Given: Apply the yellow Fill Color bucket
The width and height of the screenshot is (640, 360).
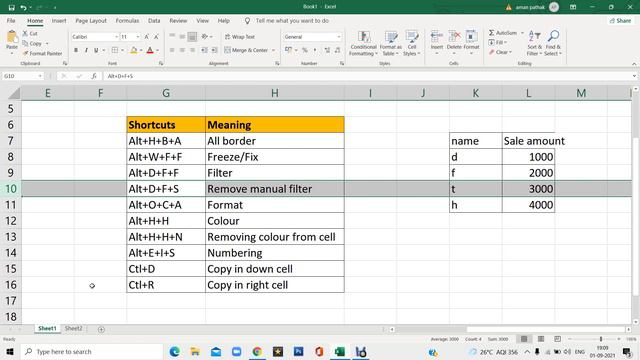Looking at the screenshot, I should click(x=133, y=50).
